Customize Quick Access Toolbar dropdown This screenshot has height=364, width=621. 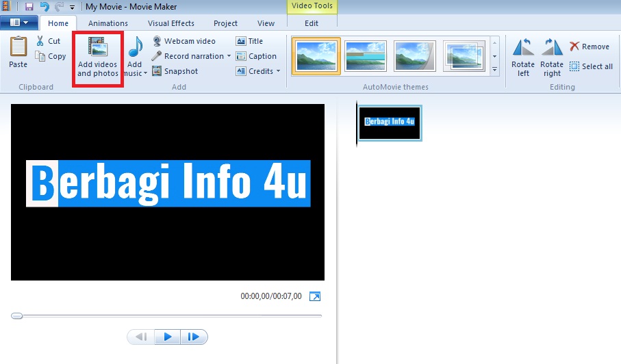coord(72,7)
